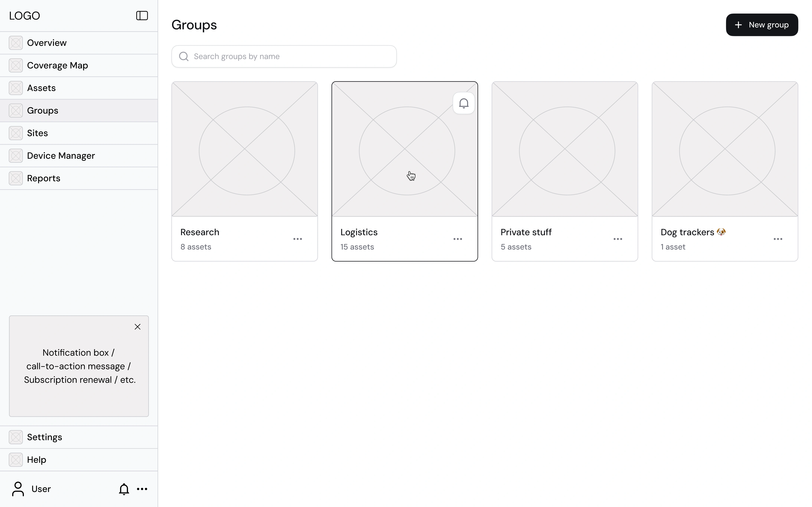Open Device Manager via its sidebar icon
812x507 pixels.
point(15,155)
